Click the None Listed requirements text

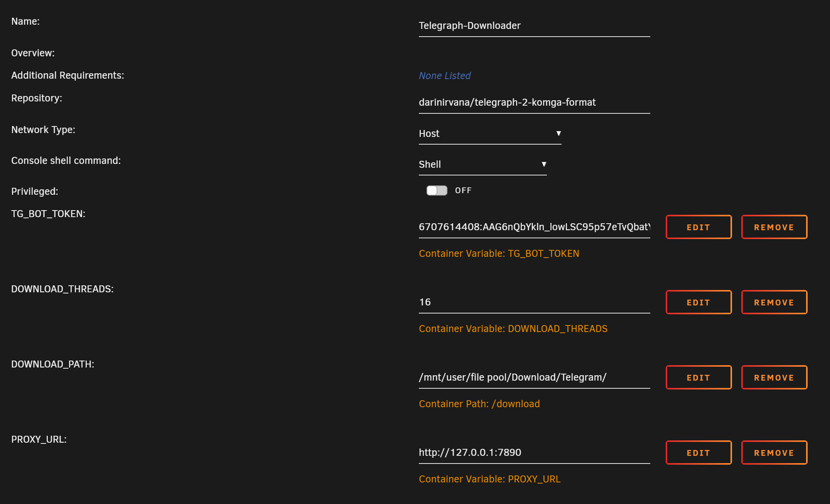(444, 76)
